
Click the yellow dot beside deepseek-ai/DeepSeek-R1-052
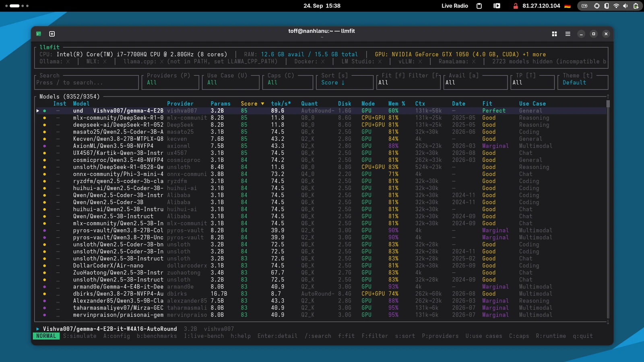tap(45, 125)
